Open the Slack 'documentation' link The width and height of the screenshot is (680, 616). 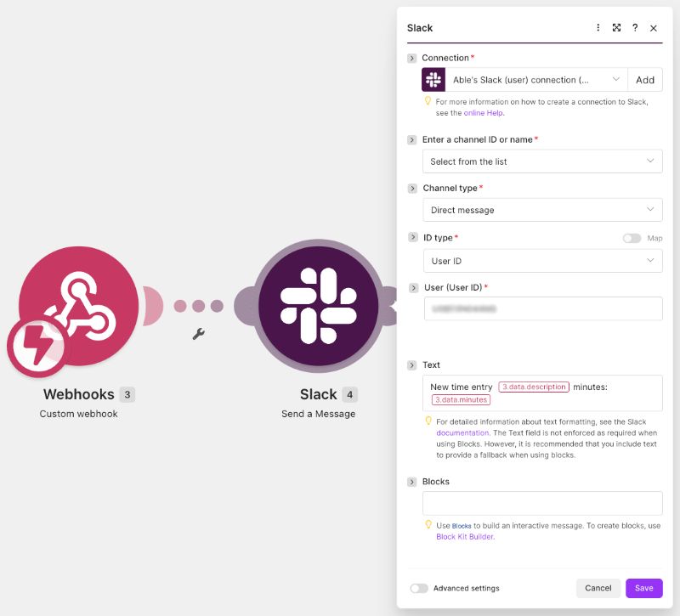pyautogui.click(x=462, y=432)
